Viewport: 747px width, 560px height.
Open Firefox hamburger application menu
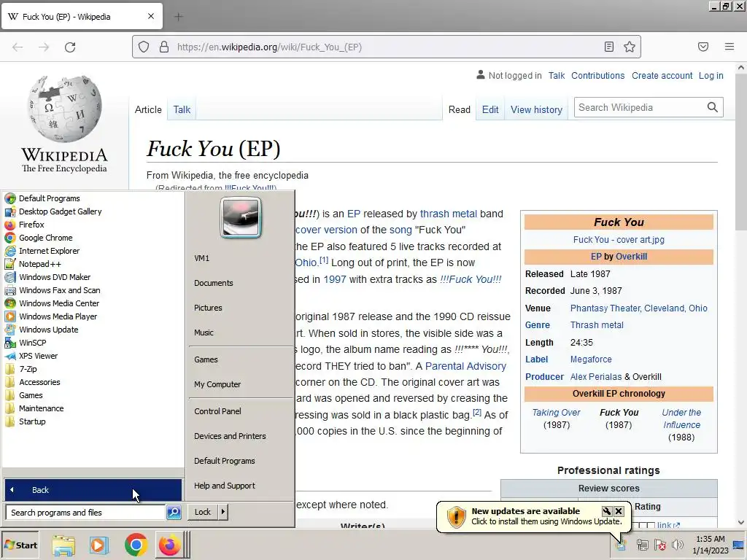(729, 47)
